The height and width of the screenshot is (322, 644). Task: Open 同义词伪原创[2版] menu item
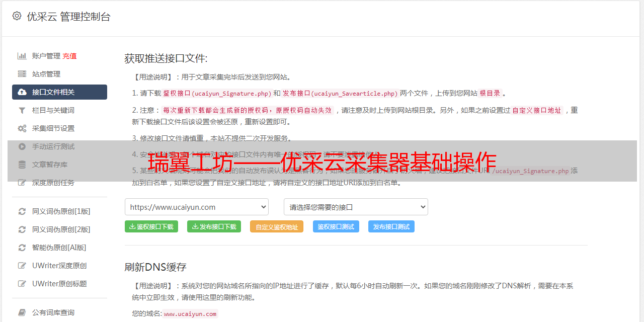[x=61, y=229]
